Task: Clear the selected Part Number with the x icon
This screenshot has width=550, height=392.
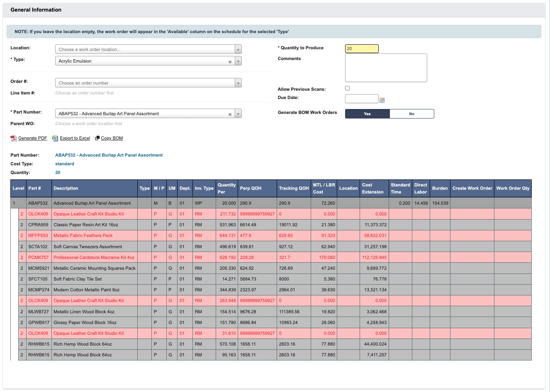Action: (x=230, y=113)
